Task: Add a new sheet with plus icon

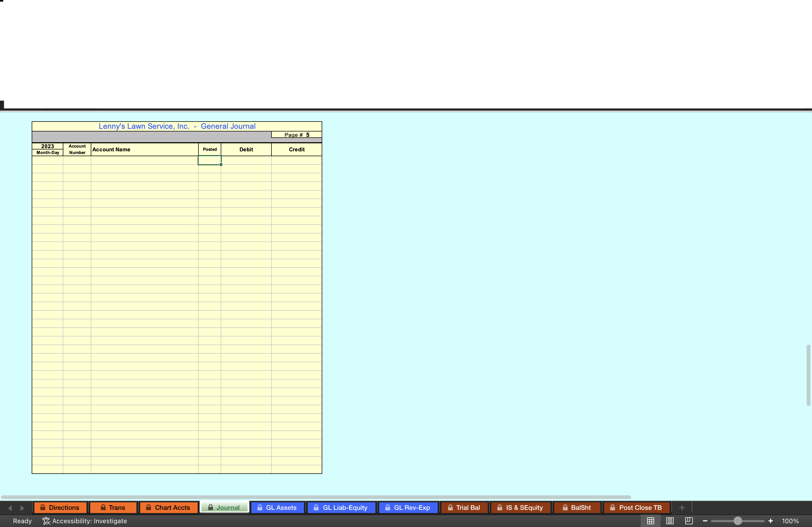Action: (682, 508)
